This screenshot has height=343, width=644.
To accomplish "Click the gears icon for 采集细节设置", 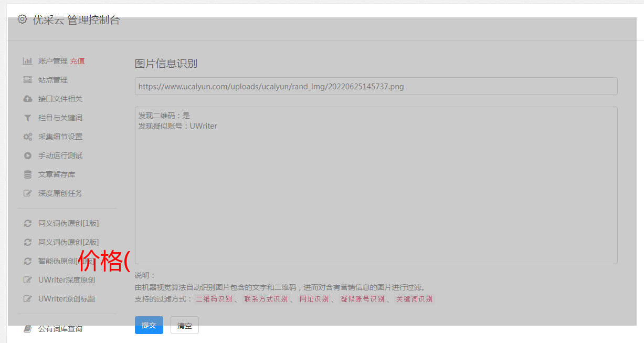I will coord(28,137).
